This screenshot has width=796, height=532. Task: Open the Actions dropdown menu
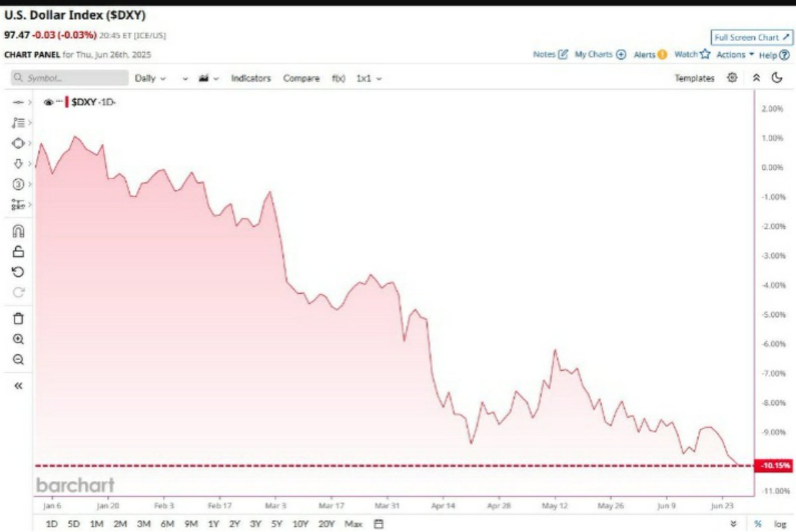(x=735, y=55)
